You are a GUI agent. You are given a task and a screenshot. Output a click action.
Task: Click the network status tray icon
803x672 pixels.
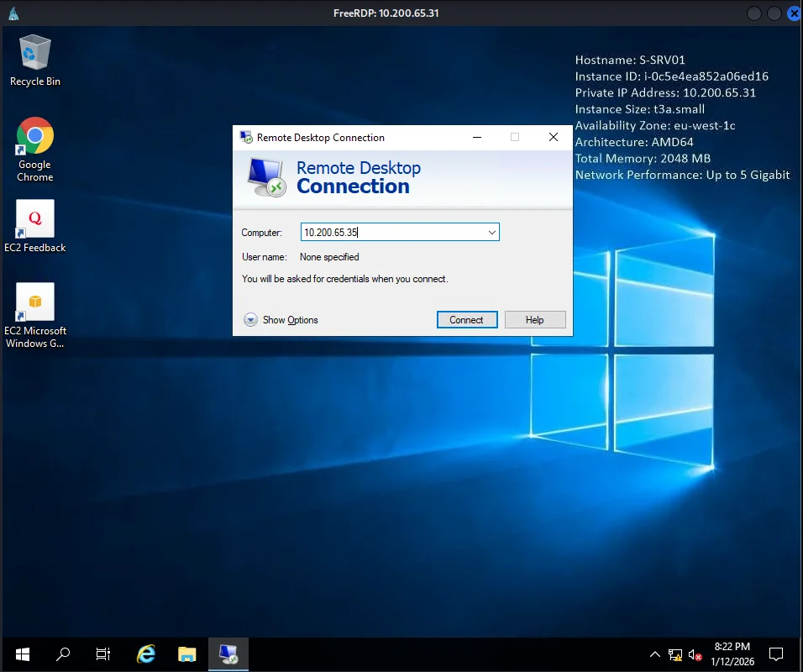tap(674, 654)
